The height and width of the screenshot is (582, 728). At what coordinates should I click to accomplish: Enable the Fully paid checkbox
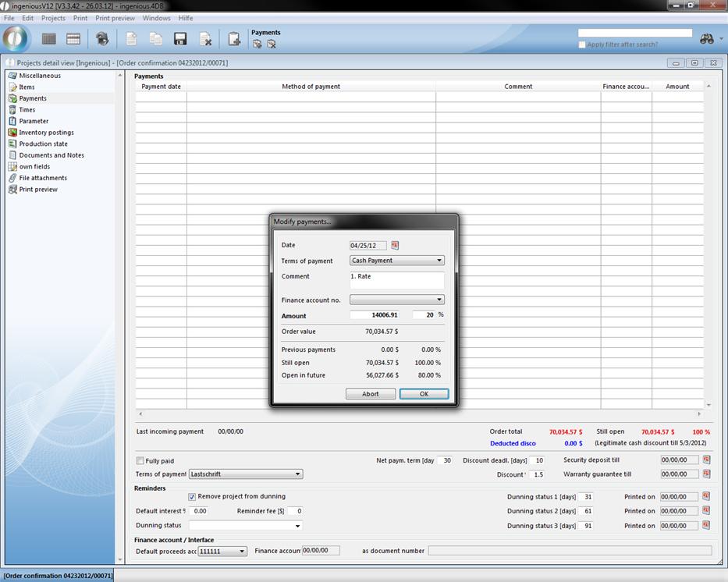coord(140,461)
